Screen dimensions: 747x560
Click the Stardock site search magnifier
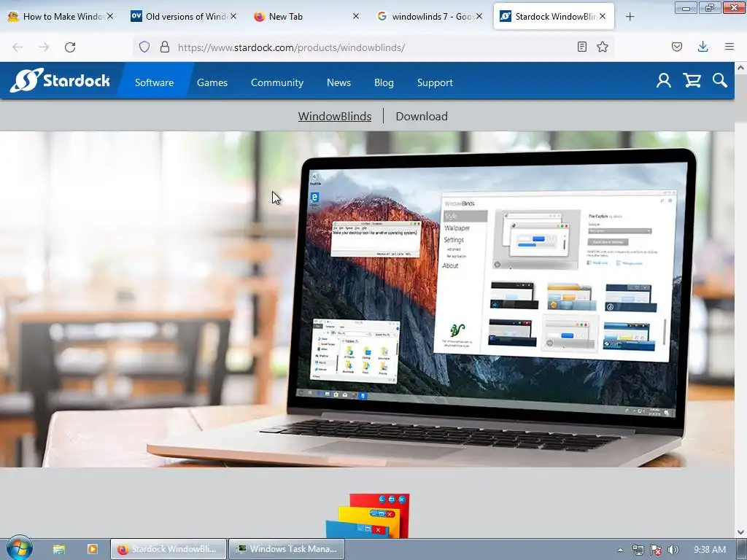pos(720,80)
